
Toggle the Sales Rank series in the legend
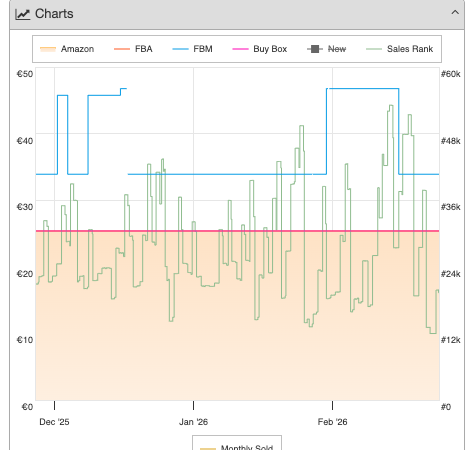pyautogui.click(x=399, y=49)
